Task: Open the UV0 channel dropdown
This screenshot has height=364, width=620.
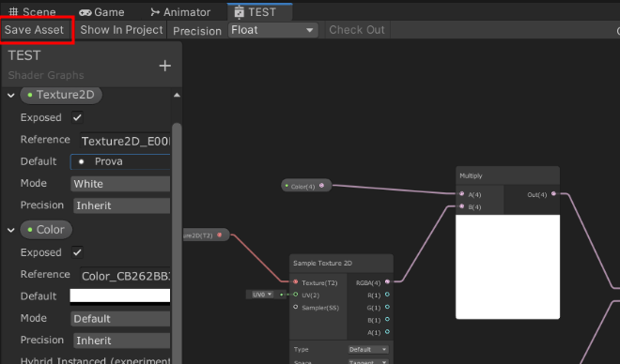Action: tap(262, 295)
